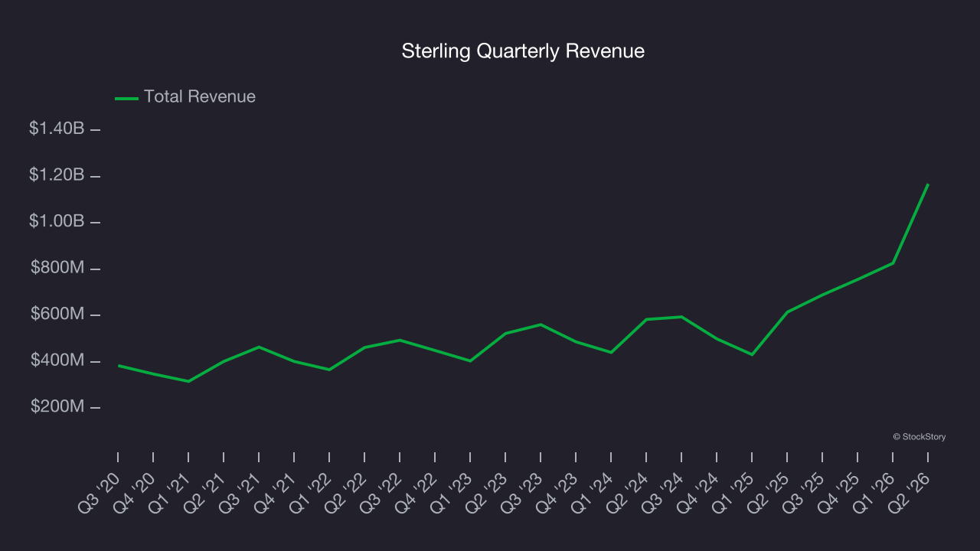Click the "$1.40B" y-axis label
The height and width of the screenshot is (551, 980).
pyautogui.click(x=57, y=129)
